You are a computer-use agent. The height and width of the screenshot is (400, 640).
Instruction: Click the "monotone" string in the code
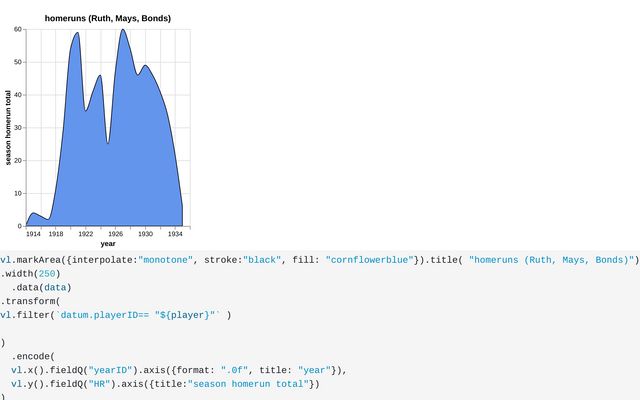coord(165,260)
